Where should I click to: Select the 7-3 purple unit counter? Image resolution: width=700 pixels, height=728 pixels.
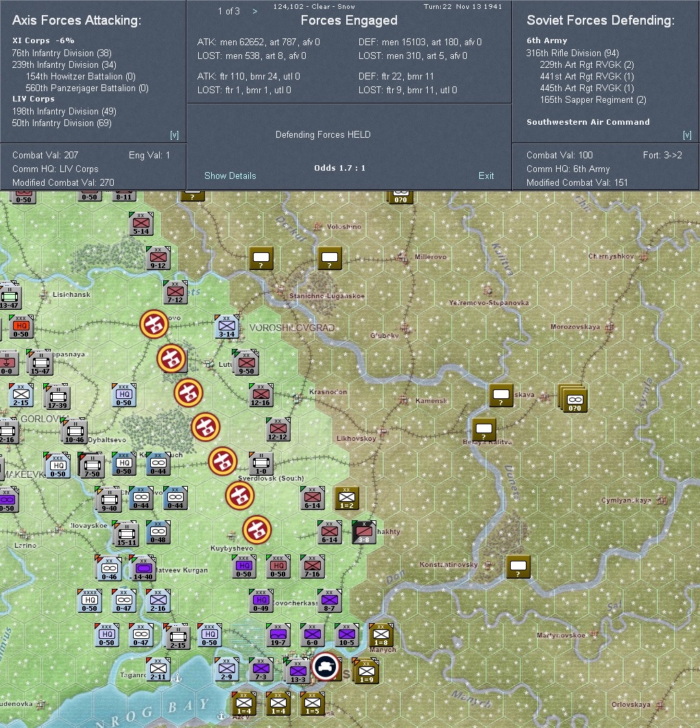(x=261, y=670)
